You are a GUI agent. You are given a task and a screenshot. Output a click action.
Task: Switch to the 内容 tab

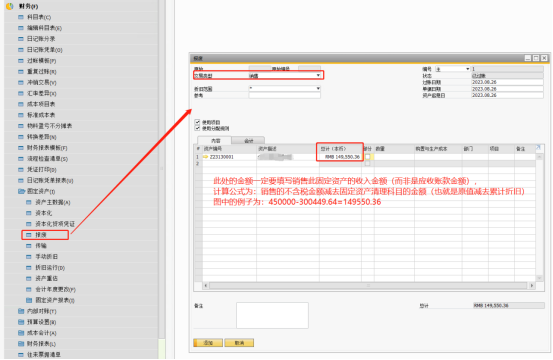[215, 140]
